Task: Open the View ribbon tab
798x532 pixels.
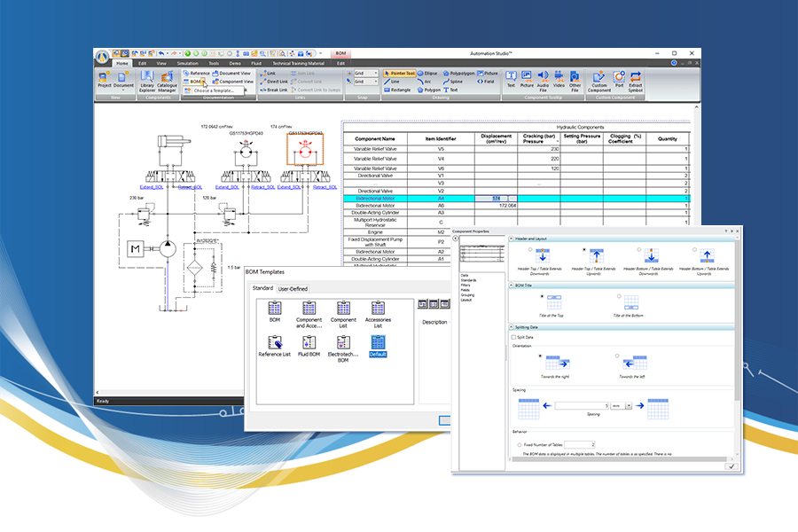Action: (161, 63)
